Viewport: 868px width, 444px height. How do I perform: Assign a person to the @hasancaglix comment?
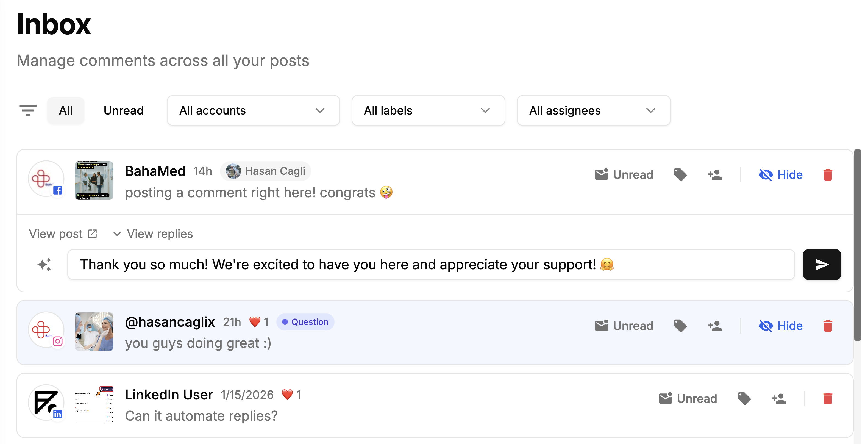[x=715, y=326]
